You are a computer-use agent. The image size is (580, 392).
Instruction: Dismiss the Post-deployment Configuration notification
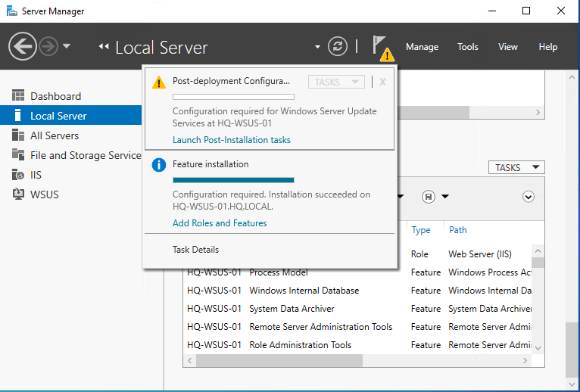coord(383,82)
